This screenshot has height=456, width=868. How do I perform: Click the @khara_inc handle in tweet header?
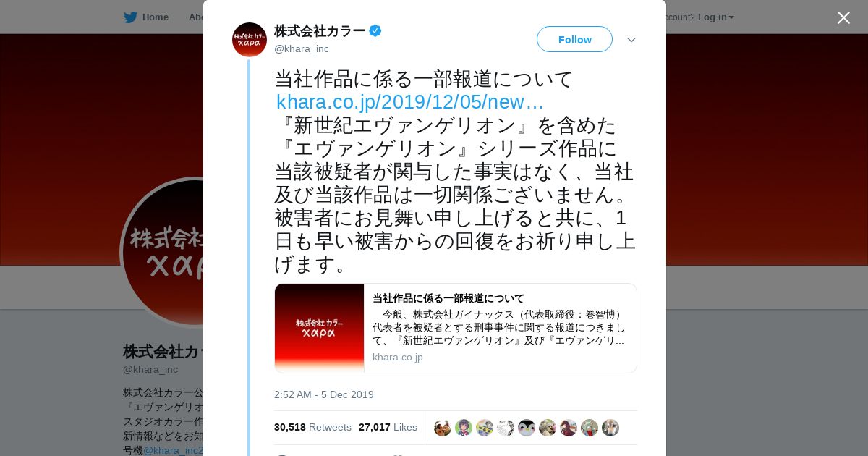302,48
